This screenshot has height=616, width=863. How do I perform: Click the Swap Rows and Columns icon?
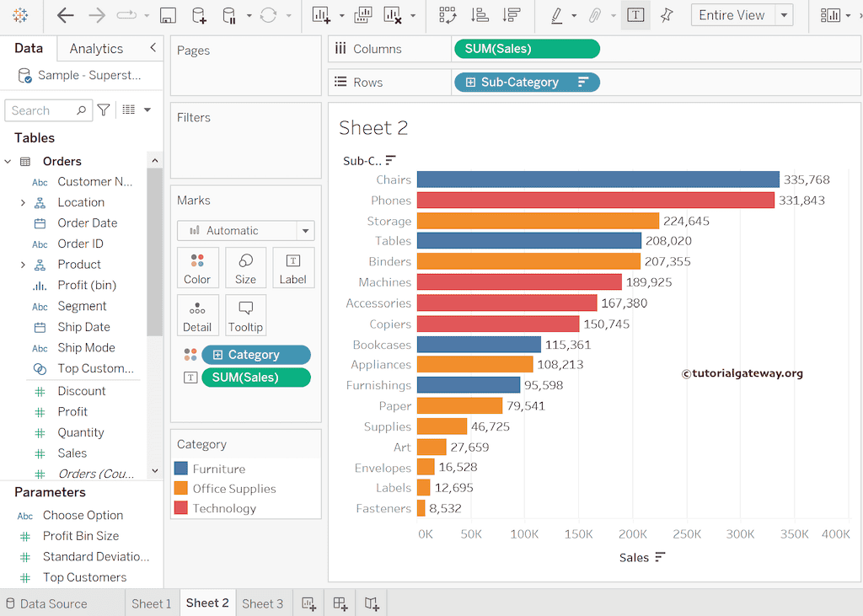[448, 15]
